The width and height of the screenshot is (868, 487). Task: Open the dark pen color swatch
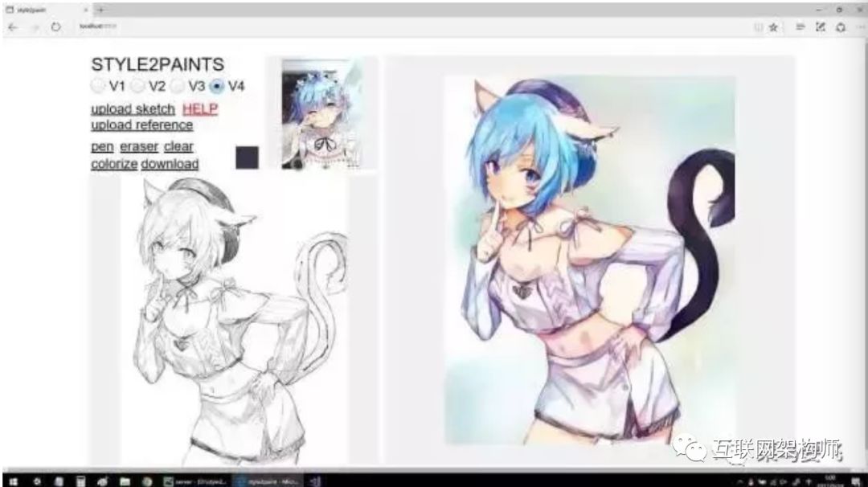[x=247, y=158]
